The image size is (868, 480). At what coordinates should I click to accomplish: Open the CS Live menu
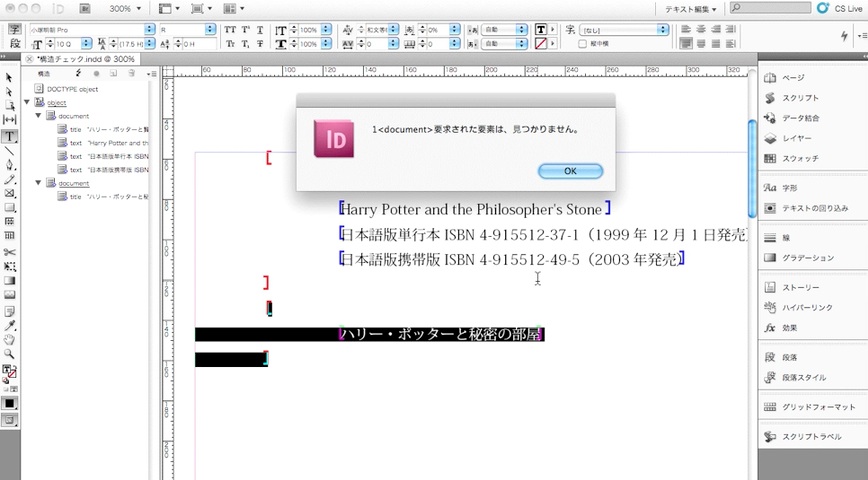tap(841, 8)
